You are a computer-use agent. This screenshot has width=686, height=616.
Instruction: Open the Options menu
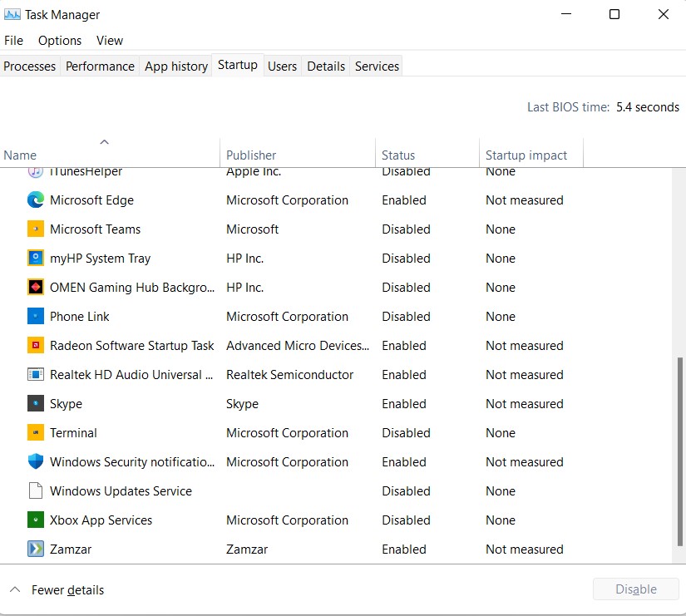coord(59,40)
